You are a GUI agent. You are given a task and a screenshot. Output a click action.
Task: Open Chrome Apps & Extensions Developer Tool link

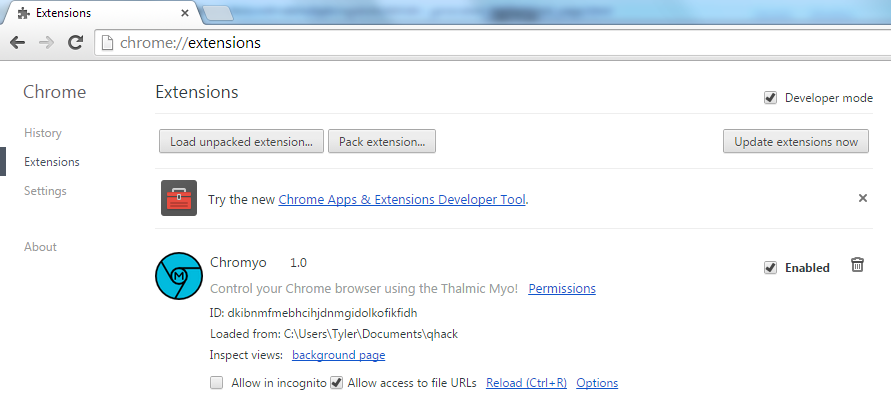pyautogui.click(x=402, y=199)
